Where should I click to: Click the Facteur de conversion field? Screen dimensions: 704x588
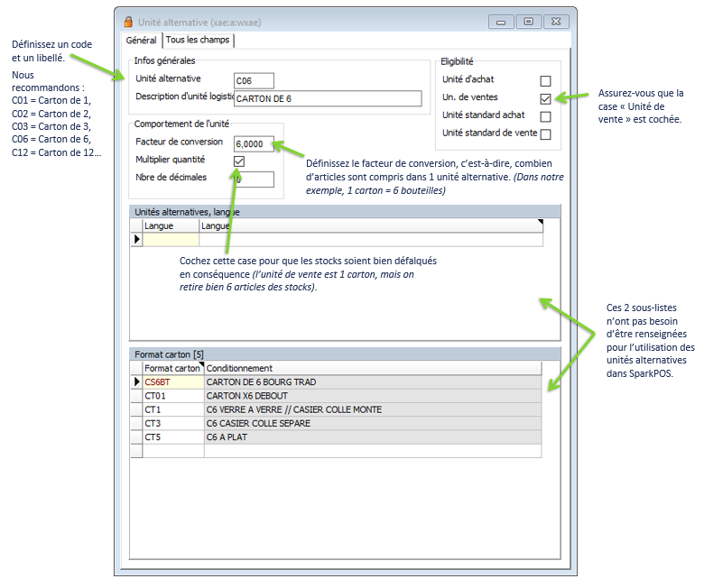point(253,143)
